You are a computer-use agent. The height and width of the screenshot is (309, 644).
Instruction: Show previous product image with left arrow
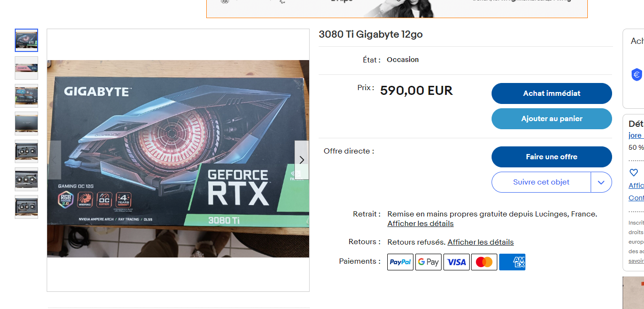tap(54, 160)
